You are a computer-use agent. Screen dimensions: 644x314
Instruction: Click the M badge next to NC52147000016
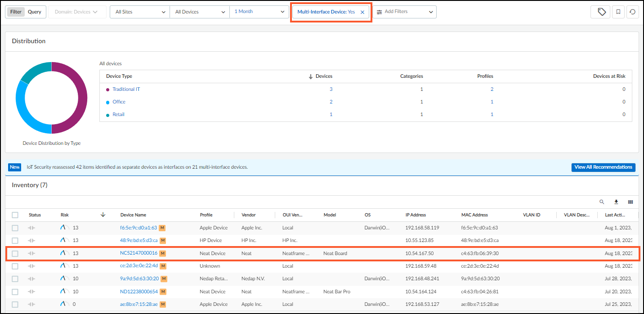tap(162, 253)
